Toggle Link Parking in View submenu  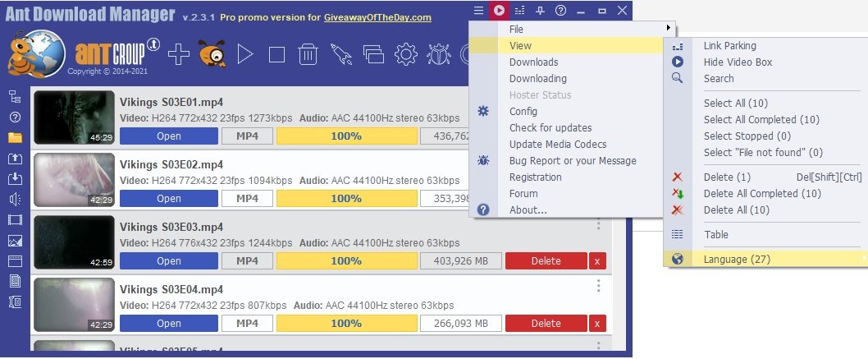[767, 45]
